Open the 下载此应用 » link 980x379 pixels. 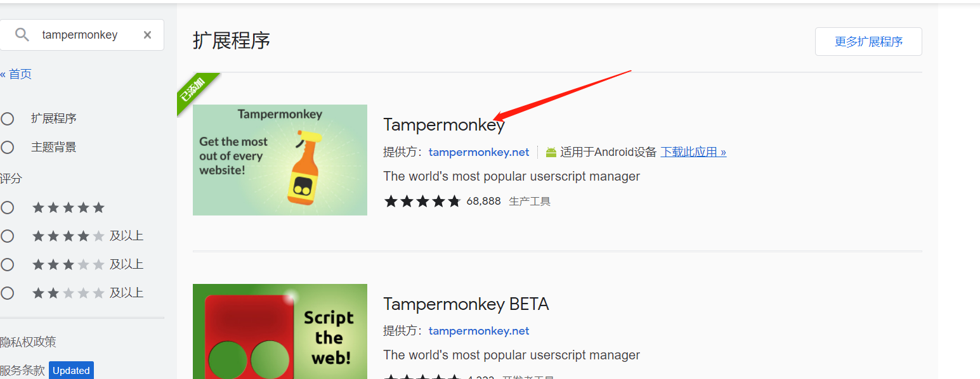(x=693, y=152)
